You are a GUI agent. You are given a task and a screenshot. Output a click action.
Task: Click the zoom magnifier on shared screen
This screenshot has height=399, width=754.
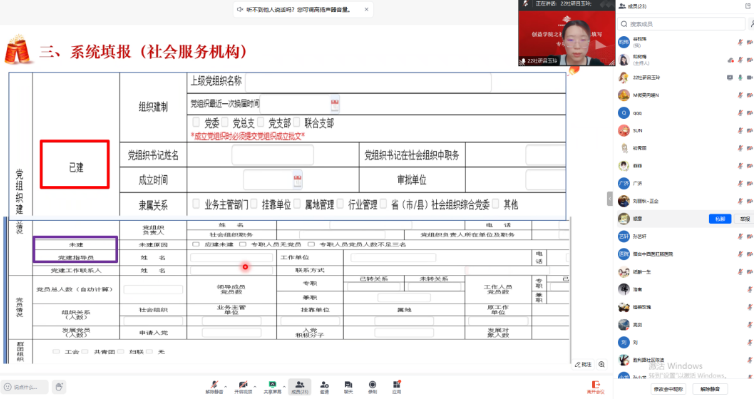[x=602, y=364]
